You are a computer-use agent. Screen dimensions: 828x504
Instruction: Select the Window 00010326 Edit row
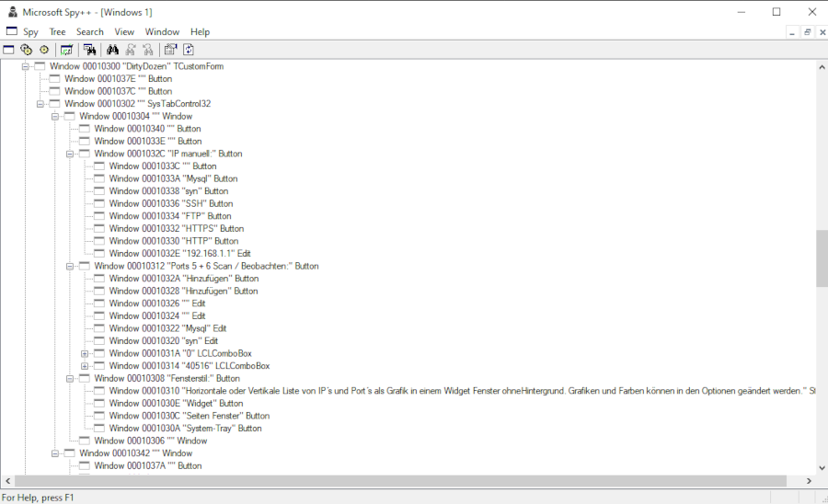pos(156,304)
